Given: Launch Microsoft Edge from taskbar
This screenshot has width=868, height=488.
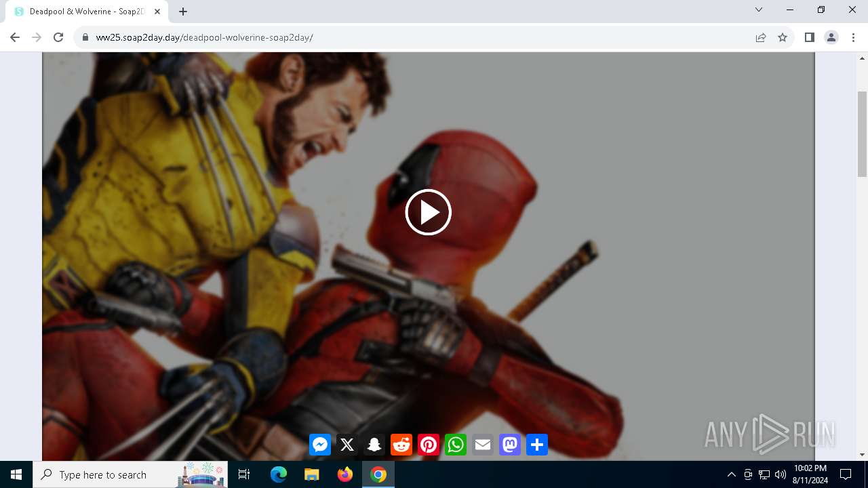Looking at the screenshot, I should pyautogui.click(x=279, y=474).
